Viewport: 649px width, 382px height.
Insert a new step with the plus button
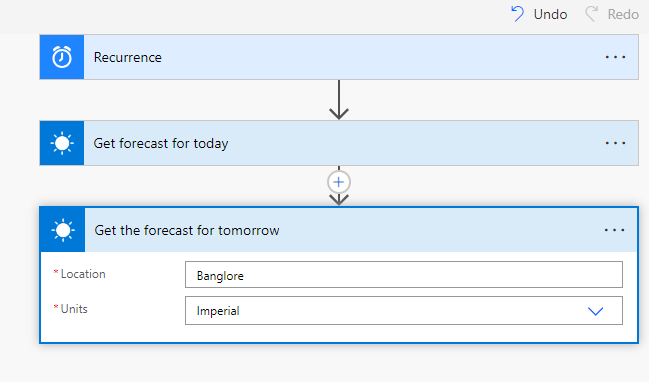click(339, 182)
